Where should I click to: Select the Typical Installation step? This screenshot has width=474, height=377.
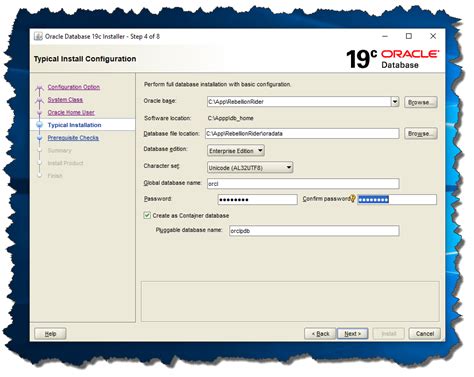pyautogui.click(x=74, y=125)
